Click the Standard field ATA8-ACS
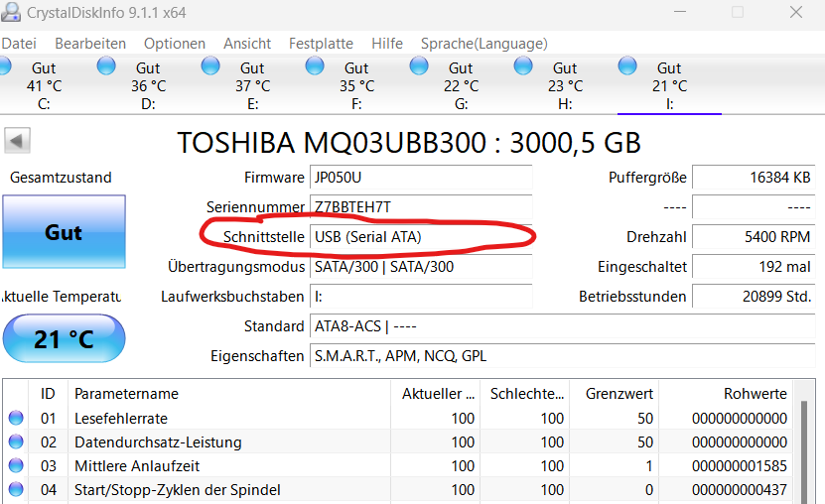The height and width of the screenshot is (504, 825). [563, 326]
